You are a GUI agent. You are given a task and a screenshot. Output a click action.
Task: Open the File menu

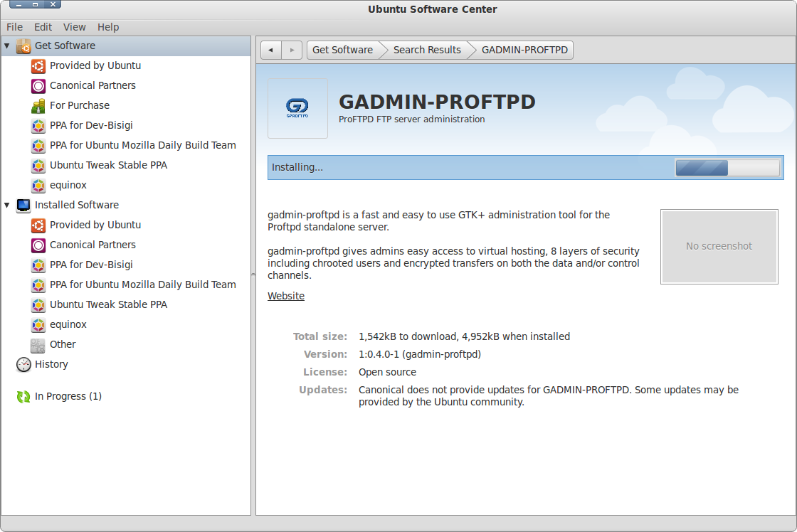coord(14,27)
